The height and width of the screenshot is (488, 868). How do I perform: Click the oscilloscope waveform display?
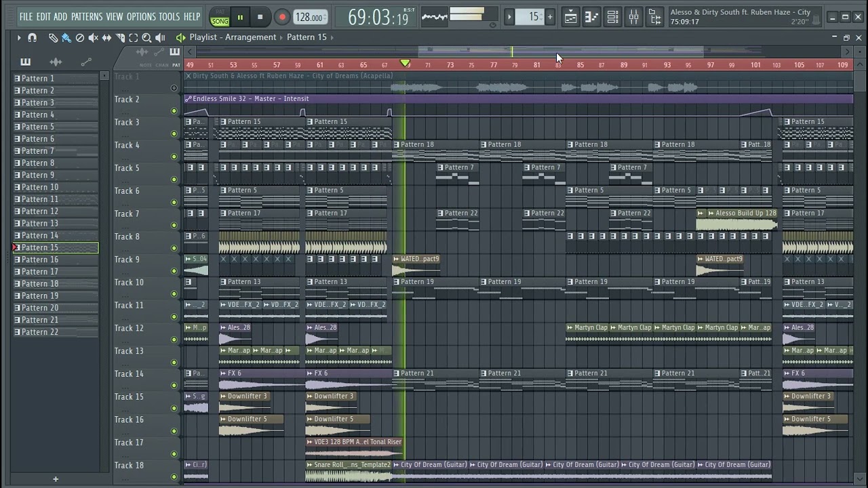pyautogui.click(x=434, y=17)
